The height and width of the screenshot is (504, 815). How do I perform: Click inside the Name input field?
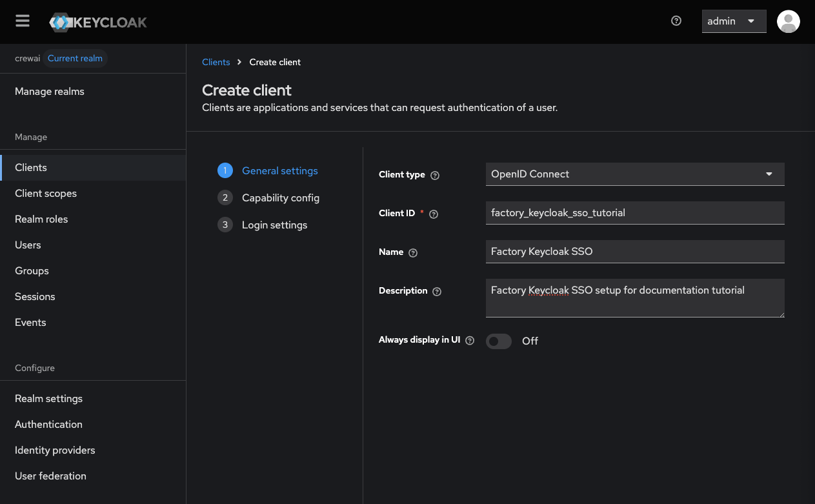click(634, 251)
